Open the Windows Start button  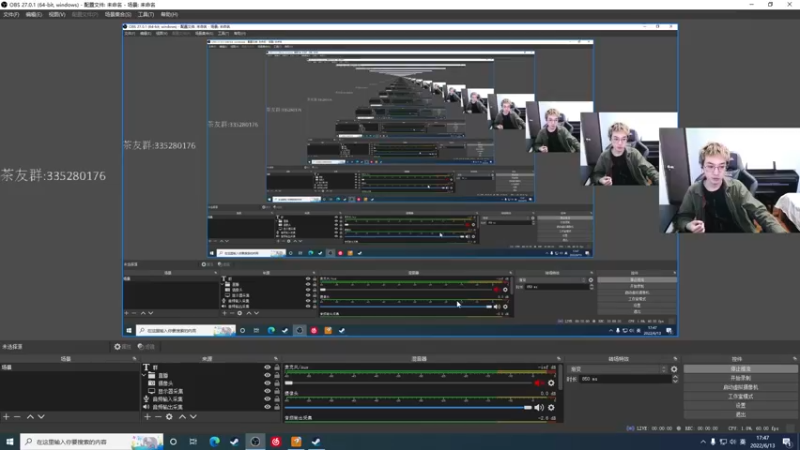pos(10,442)
